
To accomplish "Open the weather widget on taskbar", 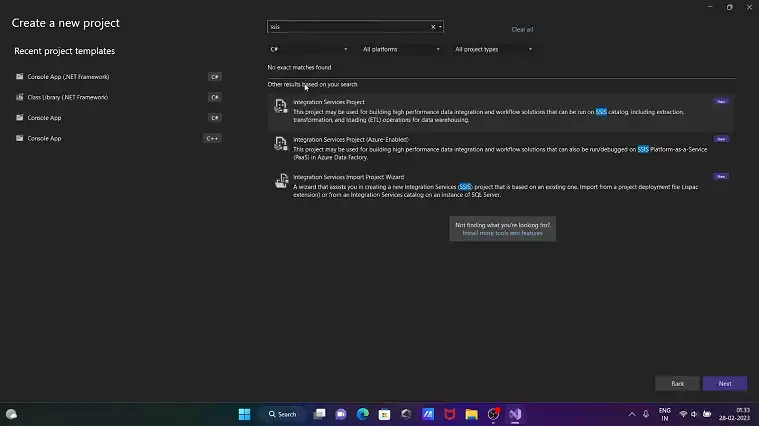I will pos(12,414).
